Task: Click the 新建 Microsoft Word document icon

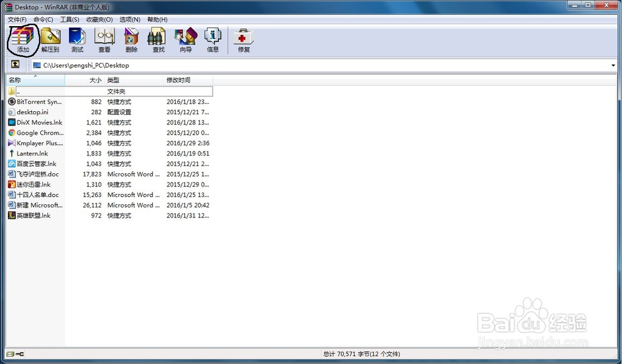Action: (x=11, y=205)
